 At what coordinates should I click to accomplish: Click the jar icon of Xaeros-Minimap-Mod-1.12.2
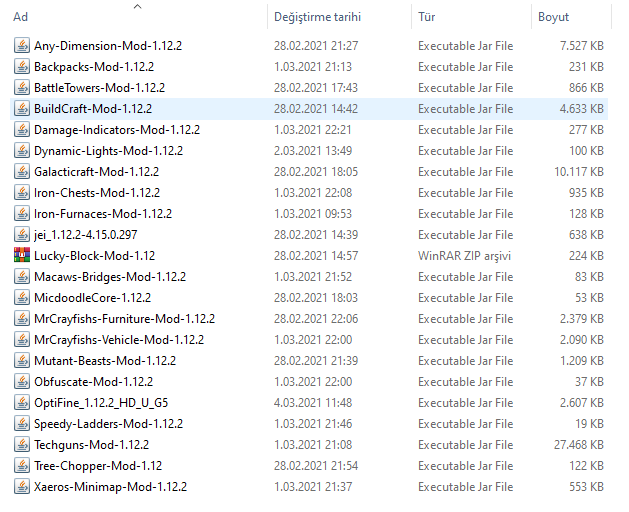(22, 486)
